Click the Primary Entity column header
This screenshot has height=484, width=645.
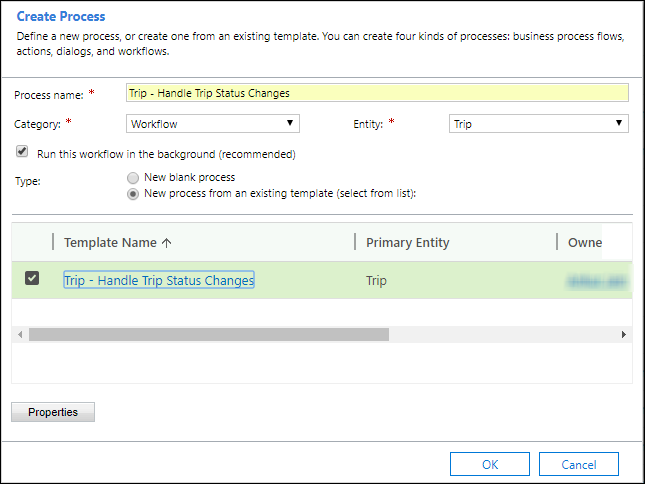407,242
